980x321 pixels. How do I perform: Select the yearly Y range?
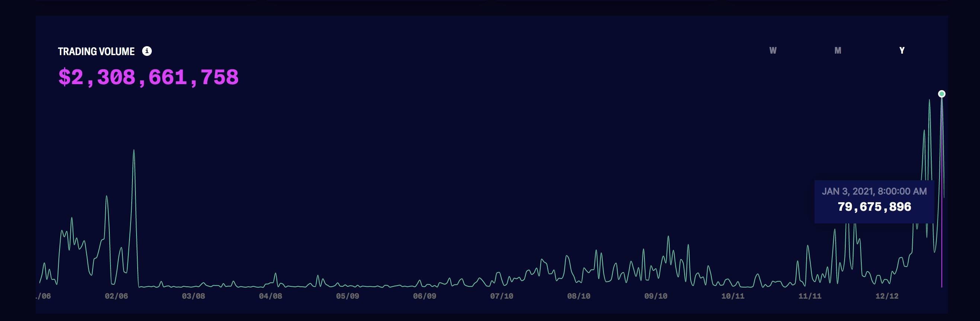tap(901, 51)
